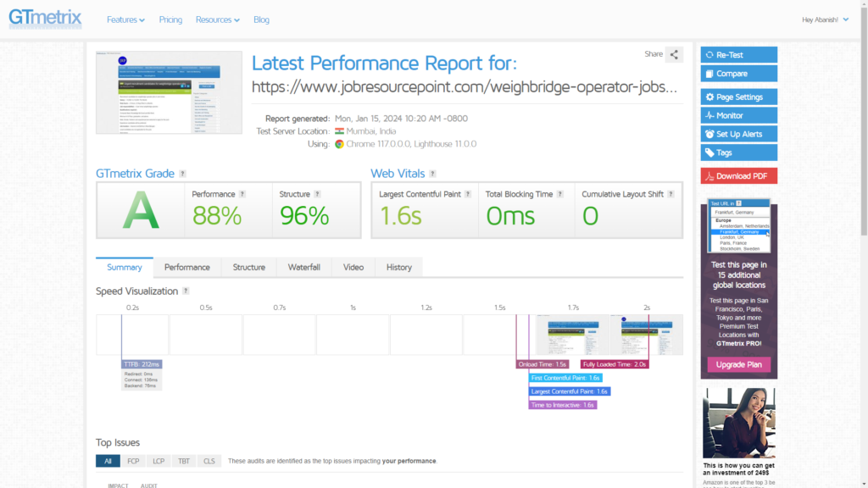Open help for Largest Contentful Paint
868x488 pixels.
468,194
